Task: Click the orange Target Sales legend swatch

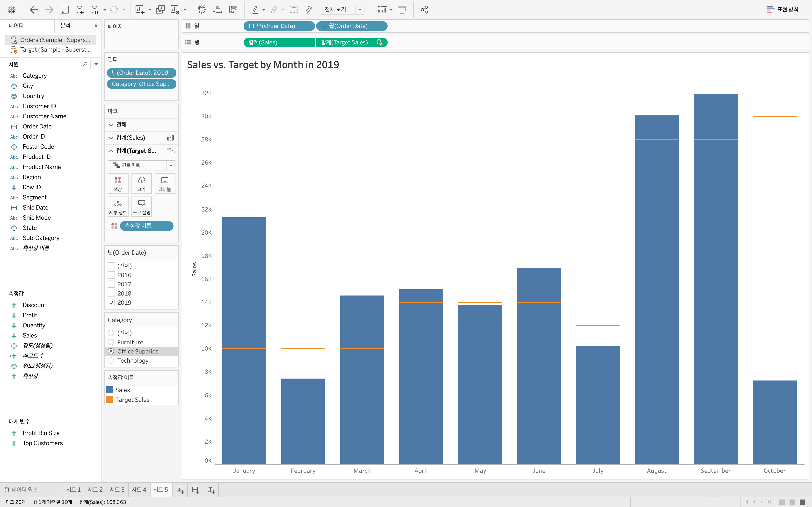Action: [x=110, y=399]
